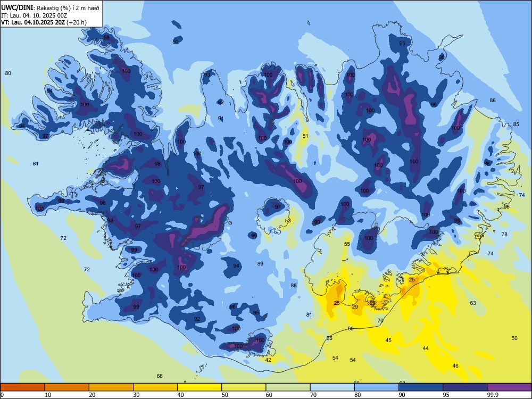532x399 pixels.
Task: Click the 'UWC/DINI' model title text
Action: click(x=17, y=8)
